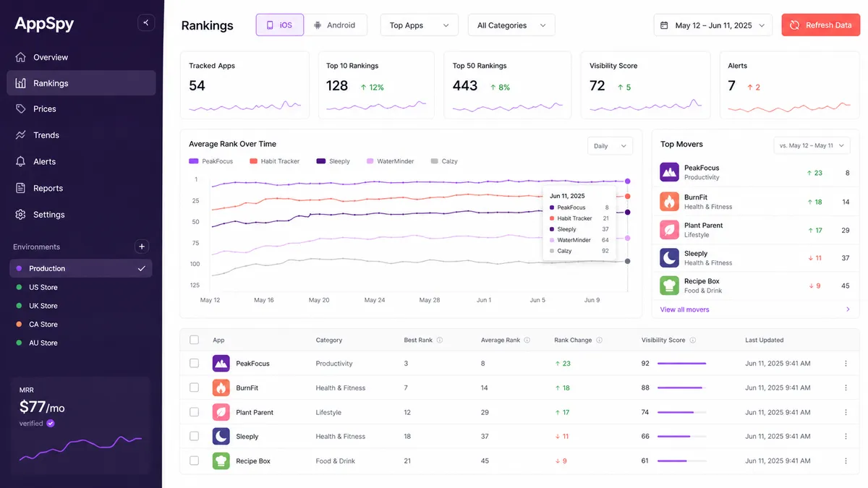Open Reports in the sidebar
This screenshot has width=868, height=488.
click(x=81, y=188)
